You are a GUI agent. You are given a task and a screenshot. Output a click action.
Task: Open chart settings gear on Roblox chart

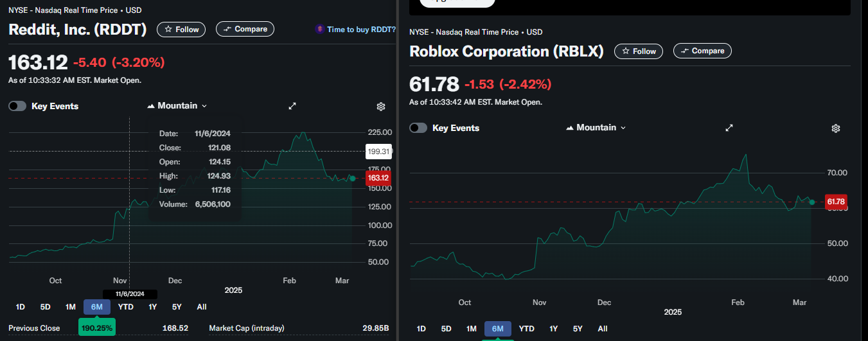[x=836, y=128]
